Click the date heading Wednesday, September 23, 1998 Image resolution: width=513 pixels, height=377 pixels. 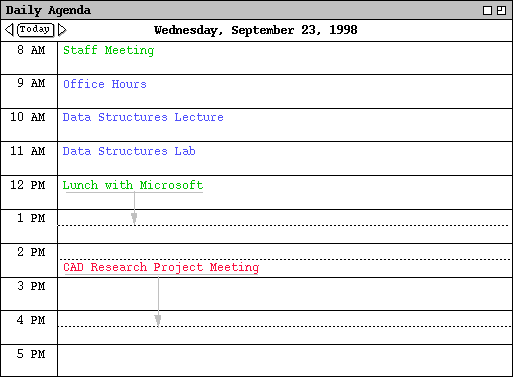pyautogui.click(x=256, y=30)
